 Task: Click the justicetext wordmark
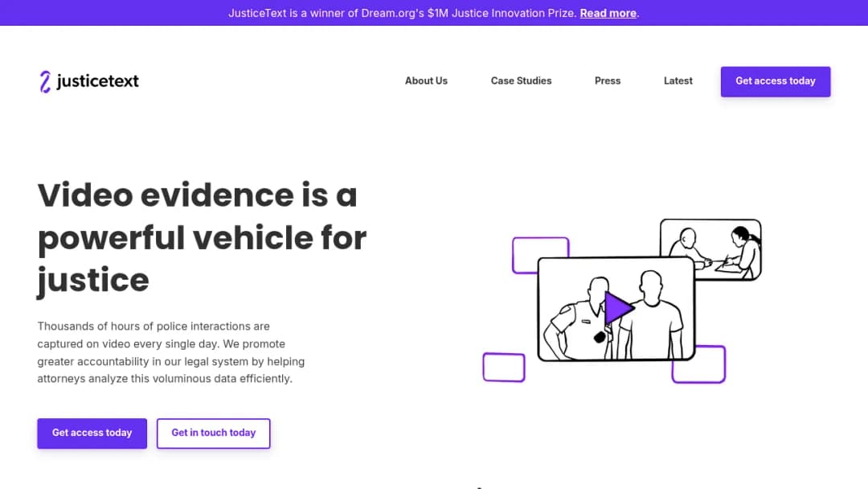pos(97,81)
